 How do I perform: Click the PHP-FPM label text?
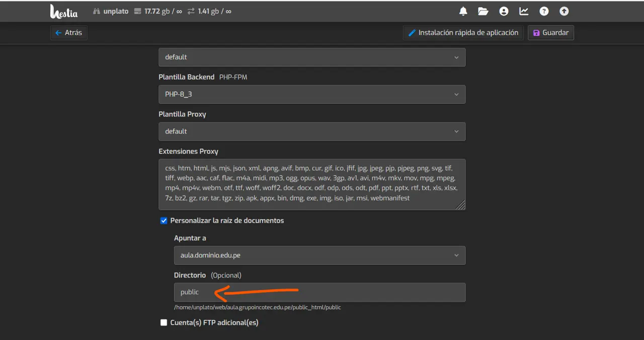[x=233, y=77]
